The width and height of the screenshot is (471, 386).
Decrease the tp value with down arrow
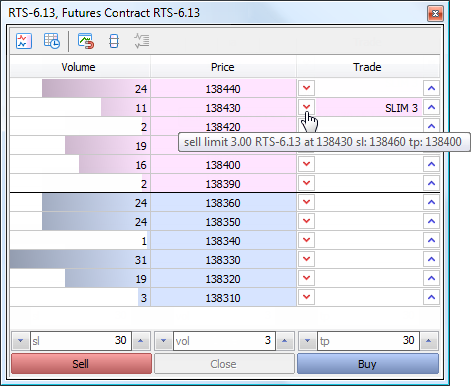tap(307, 341)
